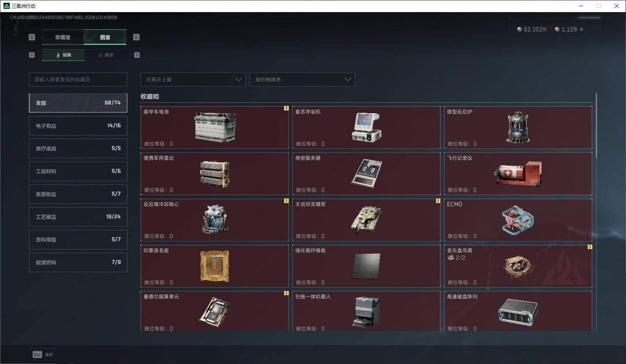
Task: Open the 印象派名画 painting icon
Action: [215, 266]
